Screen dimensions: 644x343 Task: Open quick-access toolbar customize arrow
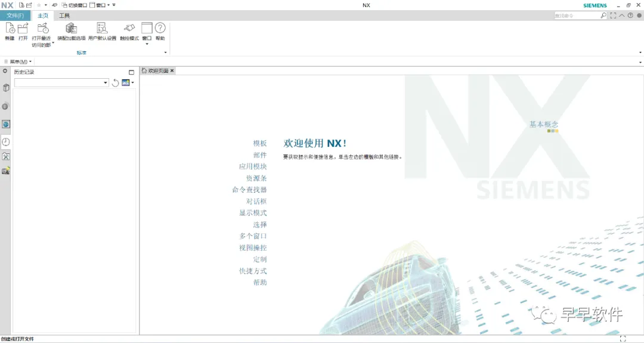pyautogui.click(x=114, y=5)
